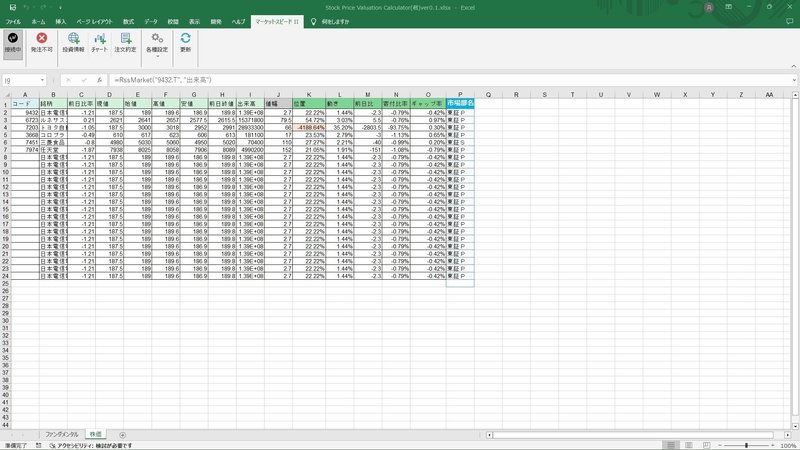This screenshot has height=450, width=800.
Task: Switch to the ホーム tab
Action: 38,22
